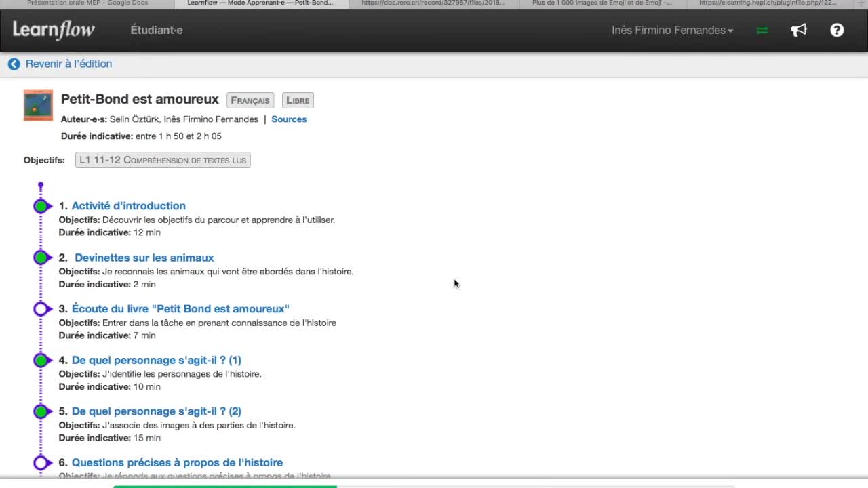Click green step marker for Devinettes activity
868x488 pixels.
pos(41,258)
